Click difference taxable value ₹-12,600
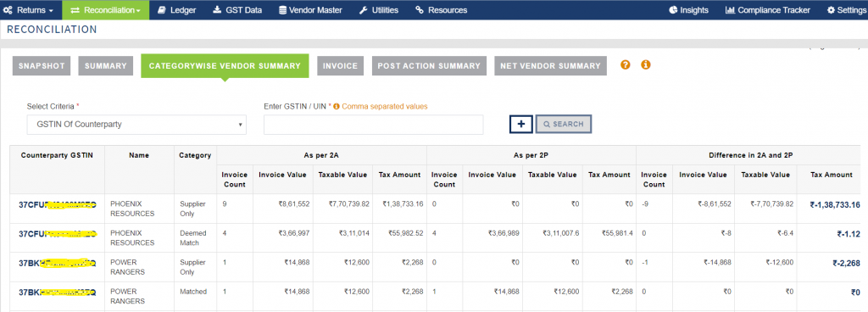This screenshot has height=312, width=868. [780, 263]
